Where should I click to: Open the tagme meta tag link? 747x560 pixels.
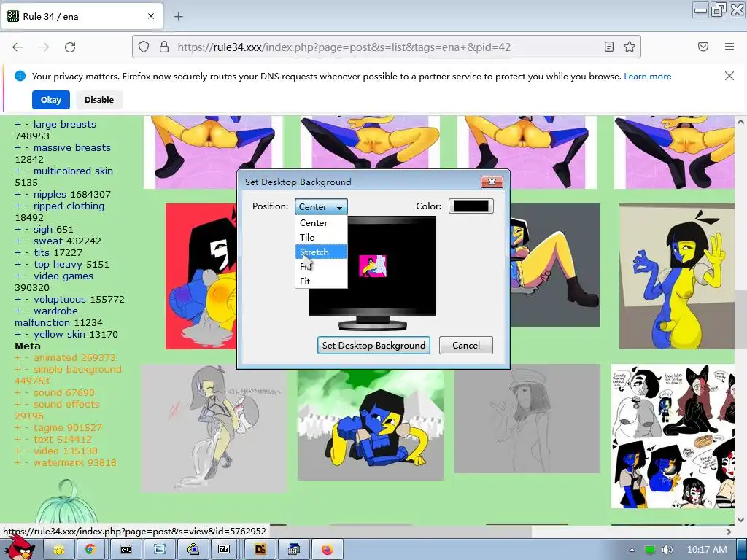click(49, 427)
